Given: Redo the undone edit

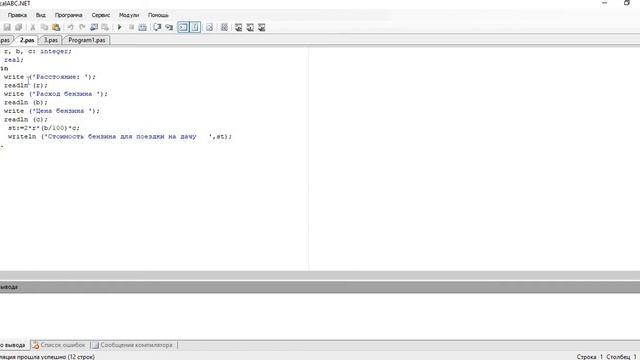Looking at the screenshot, I should click(82, 27).
